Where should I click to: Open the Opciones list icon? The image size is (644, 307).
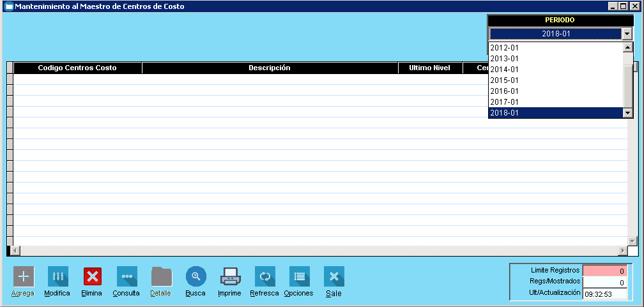pos(299,276)
